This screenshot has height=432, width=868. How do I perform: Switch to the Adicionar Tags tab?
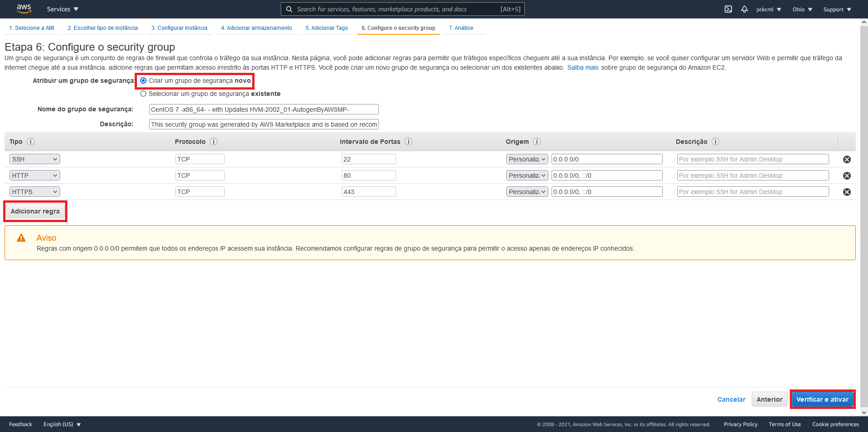pos(326,28)
